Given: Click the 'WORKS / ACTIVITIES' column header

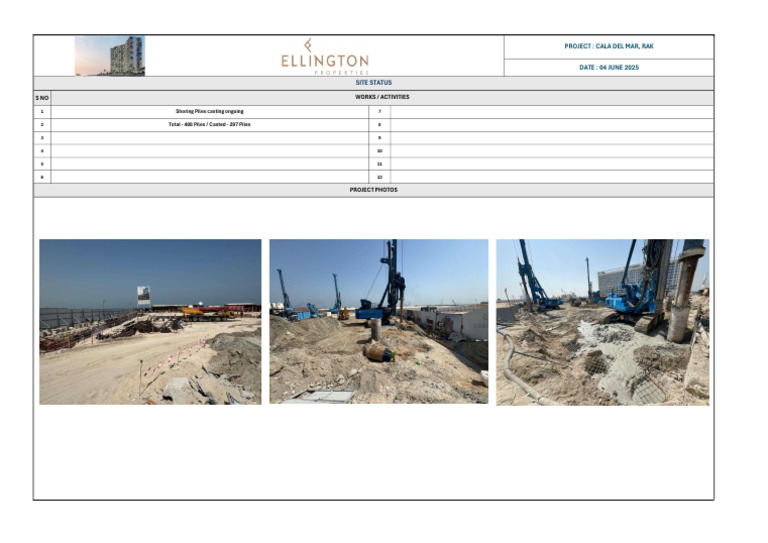Looking at the screenshot, I should point(382,97).
